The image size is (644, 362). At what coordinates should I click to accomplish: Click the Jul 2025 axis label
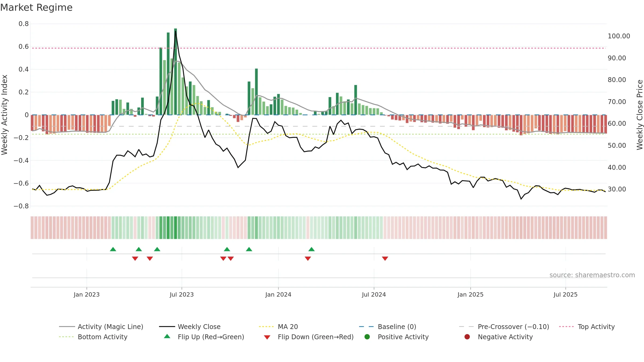pos(565,295)
